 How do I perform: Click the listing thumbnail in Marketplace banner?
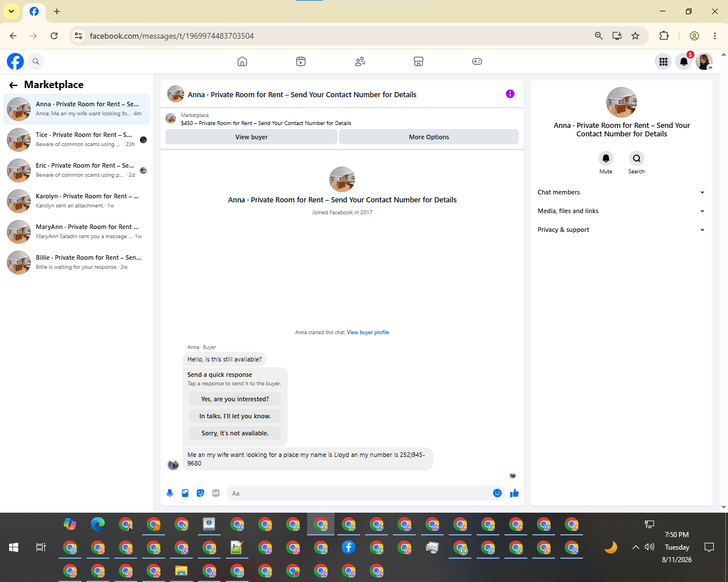(x=171, y=118)
